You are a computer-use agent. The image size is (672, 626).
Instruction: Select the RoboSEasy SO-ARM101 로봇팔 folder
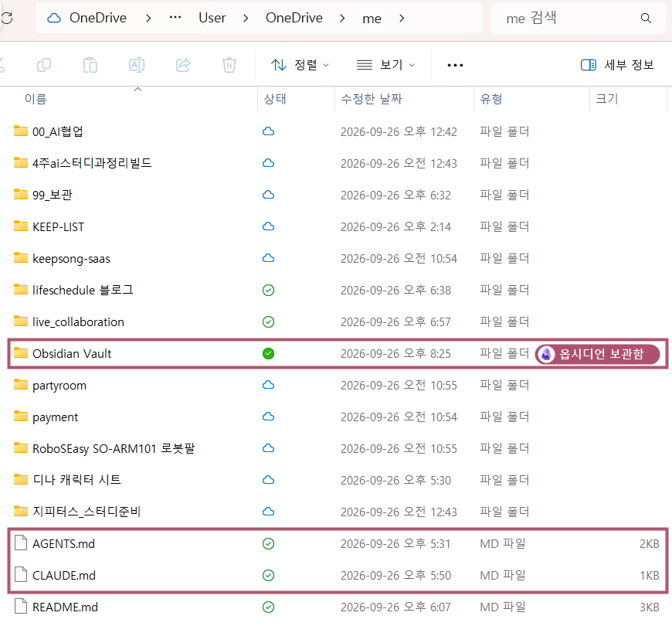tap(114, 448)
